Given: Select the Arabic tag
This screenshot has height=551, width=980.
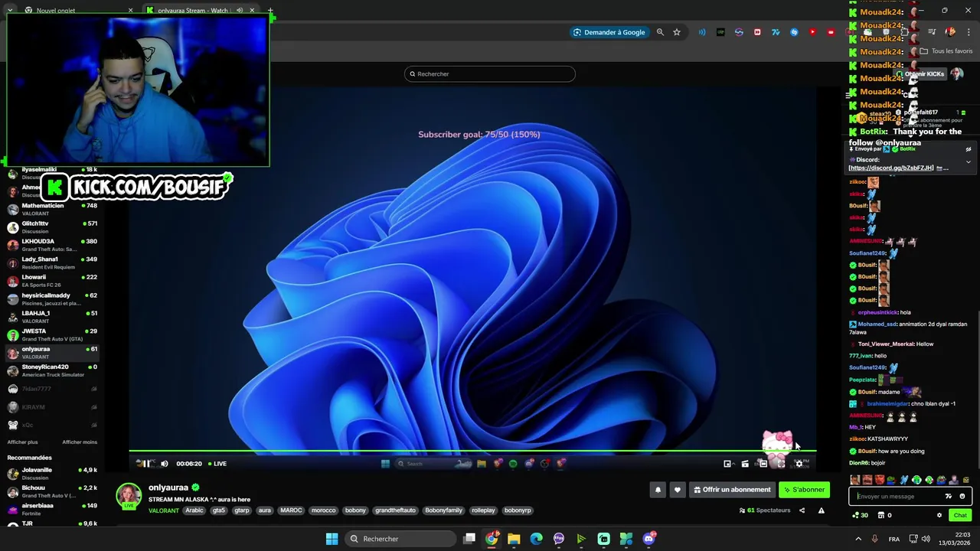Looking at the screenshot, I should pyautogui.click(x=194, y=510).
